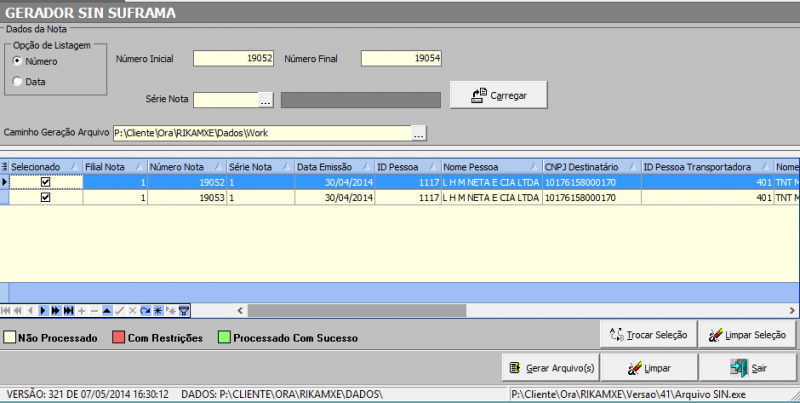Screen dimensions: 800x403
Task: Open the Série Nota lookup button
Action: coord(265,99)
